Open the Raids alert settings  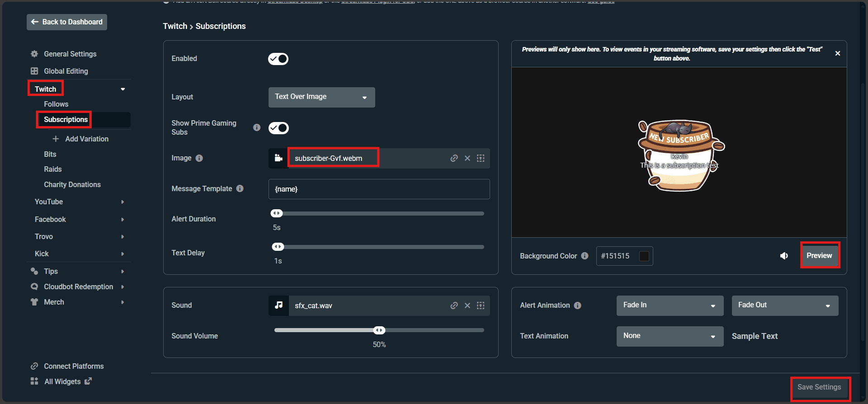53,169
